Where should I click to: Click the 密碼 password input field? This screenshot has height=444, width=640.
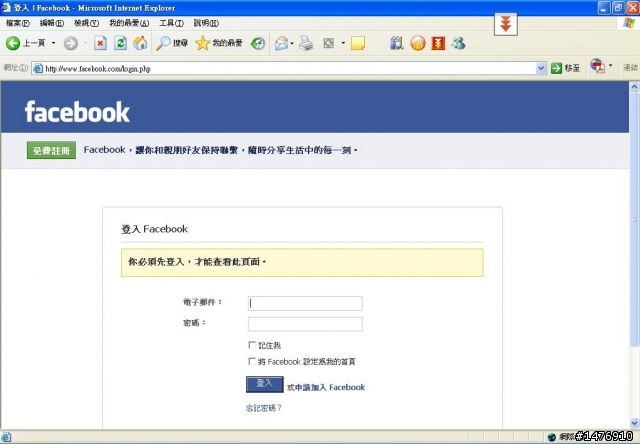pos(305,324)
